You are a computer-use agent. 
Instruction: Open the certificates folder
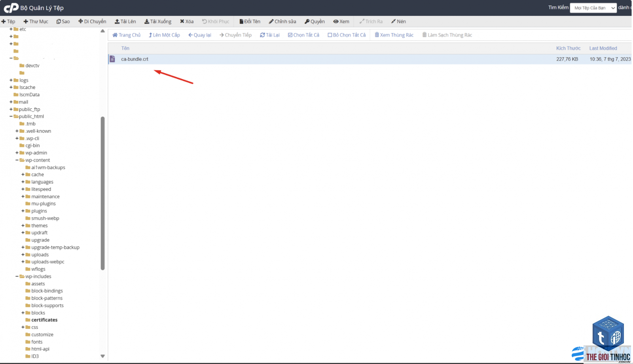[x=44, y=320]
